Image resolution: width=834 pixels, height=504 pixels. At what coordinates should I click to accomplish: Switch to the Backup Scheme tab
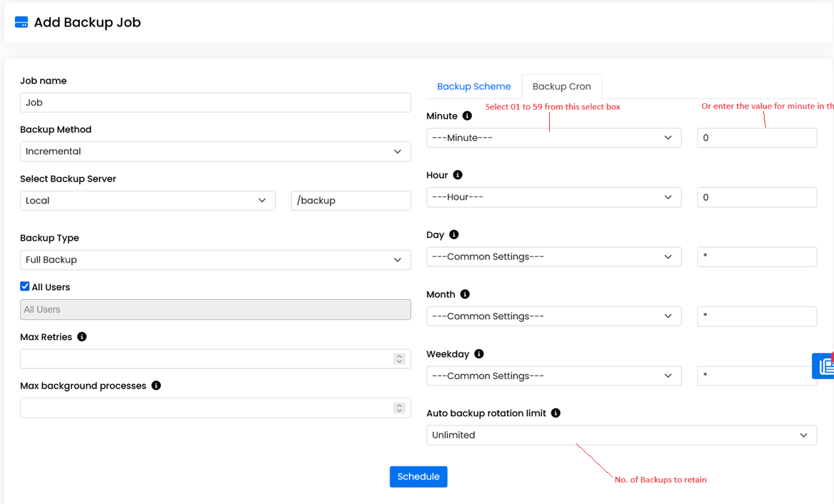pos(474,86)
